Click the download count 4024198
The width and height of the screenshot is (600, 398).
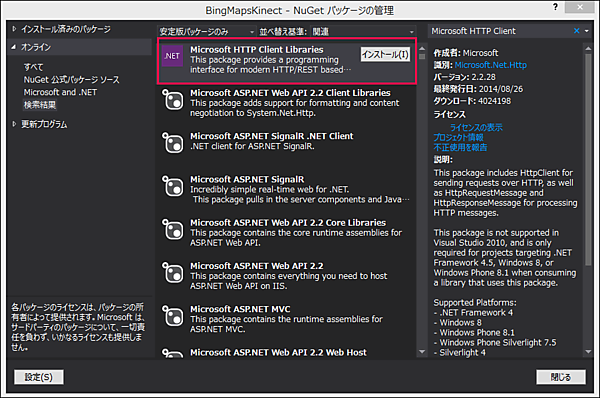coord(494,101)
